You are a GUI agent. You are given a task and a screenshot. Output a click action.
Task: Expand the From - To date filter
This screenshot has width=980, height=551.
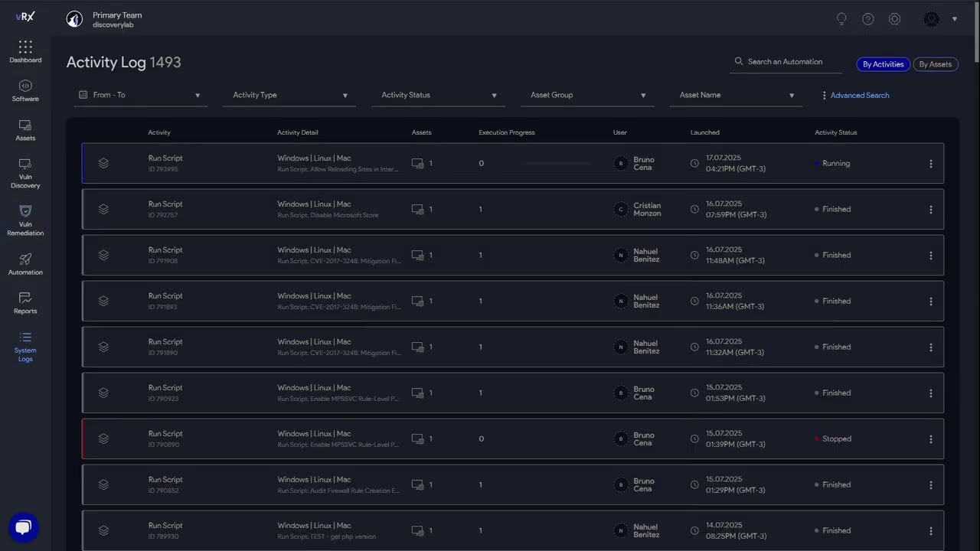(142, 95)
